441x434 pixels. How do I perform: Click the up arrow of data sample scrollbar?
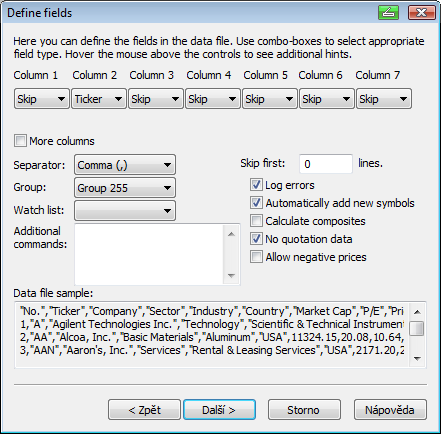(417, 312)
